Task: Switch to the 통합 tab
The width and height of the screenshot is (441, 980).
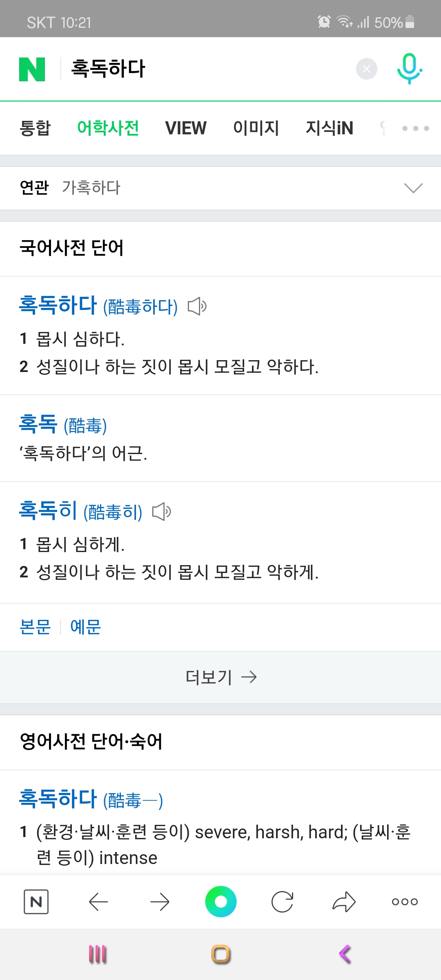Action: point(35,128)
